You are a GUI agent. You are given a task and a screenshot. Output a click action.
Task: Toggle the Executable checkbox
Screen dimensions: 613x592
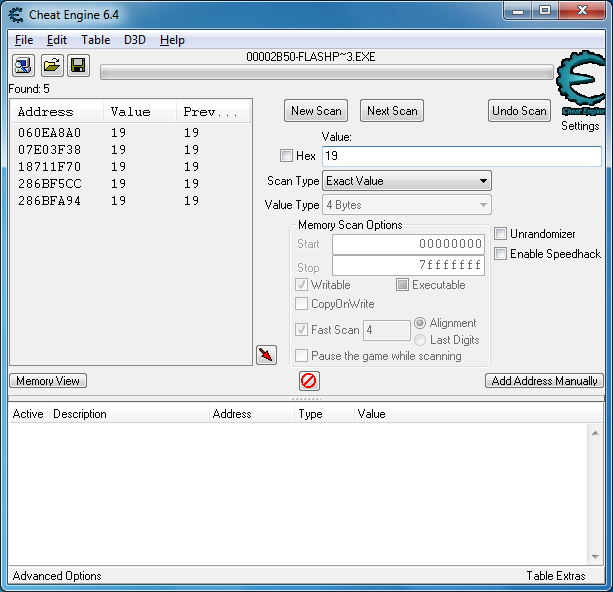click(402, 285)
